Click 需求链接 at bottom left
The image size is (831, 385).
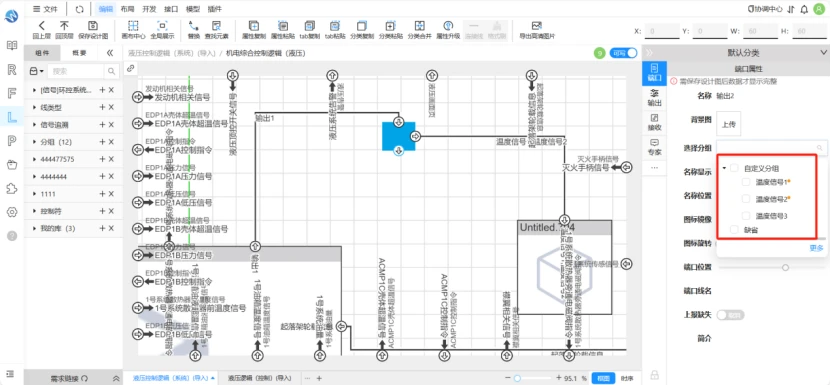click(69, 379)
